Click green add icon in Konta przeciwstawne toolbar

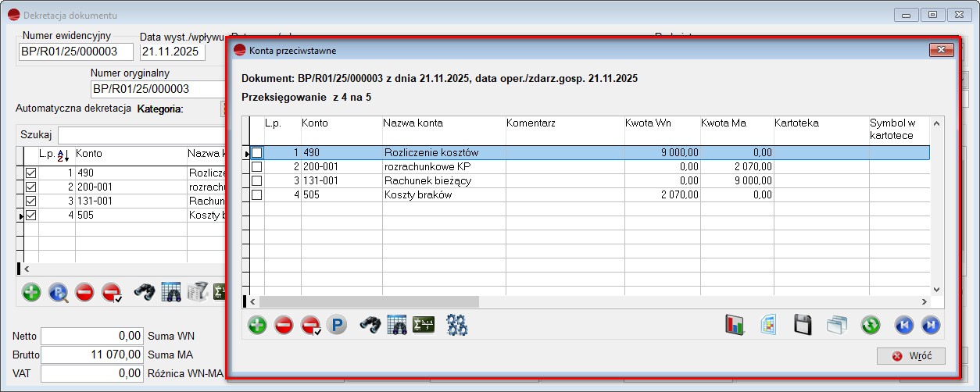click(x=257, y=325)
